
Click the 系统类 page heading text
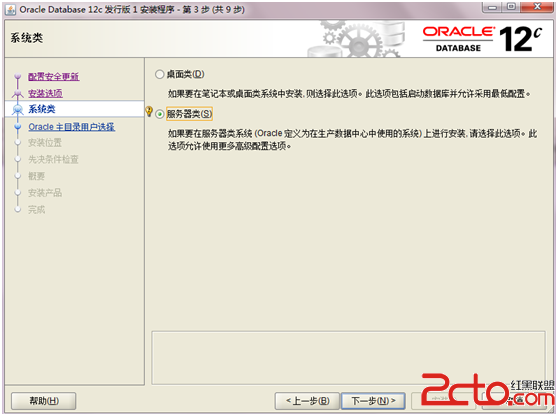coord(27,38)
